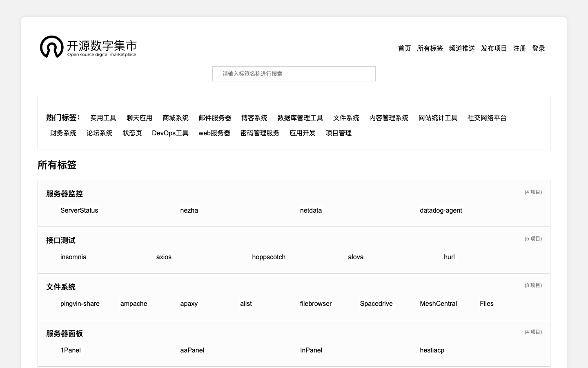Screen dimensions: 588x368
Task: Click the hestiacp project link
Action: [x=432, y=350]
